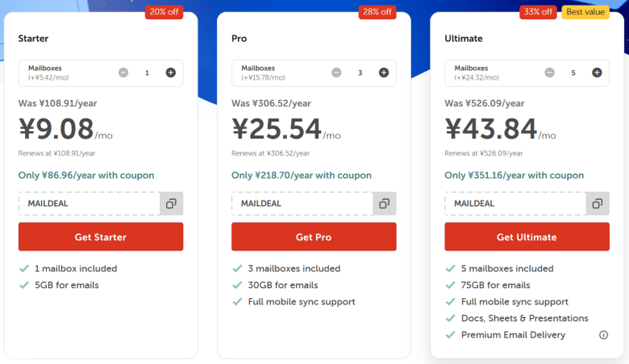The image size is (629, 364).
Task: Copy MAILDEAL coupon in Starter card
Action: (x=171, y=204)
